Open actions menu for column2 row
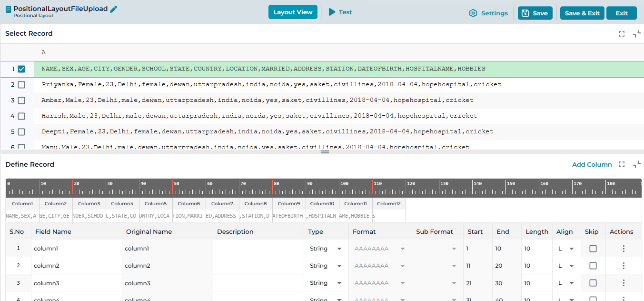This screenshot has width=644, height=301. coord(624,266)
